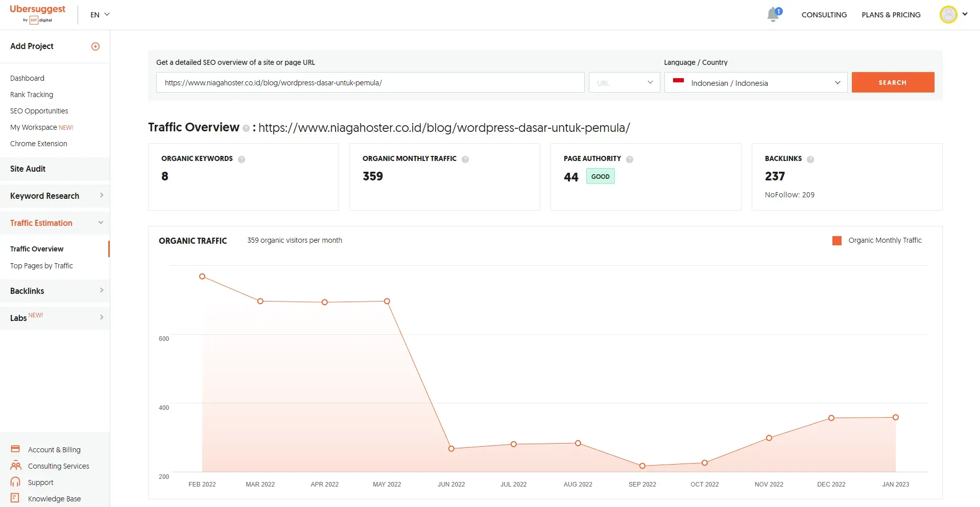Open the Indonesian / Indonesia country dropdown
This screenshot has height=507, width=980.
[755, 83]
